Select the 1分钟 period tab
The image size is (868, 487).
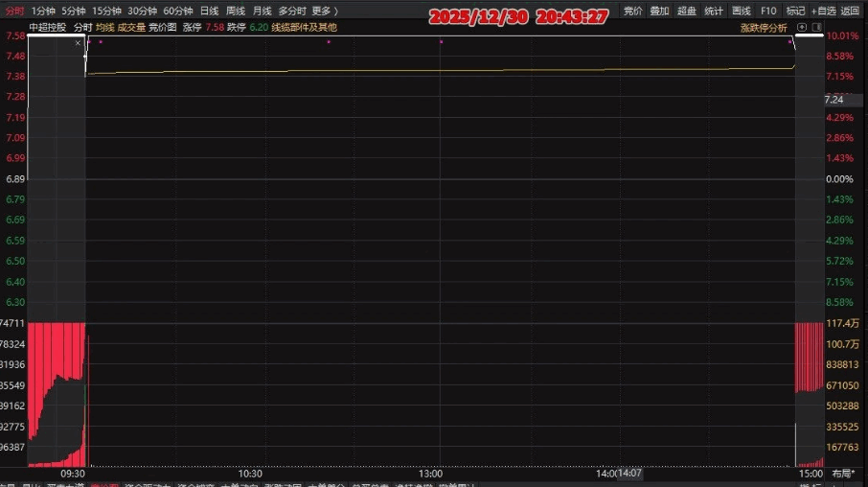(x=42, y=12)
